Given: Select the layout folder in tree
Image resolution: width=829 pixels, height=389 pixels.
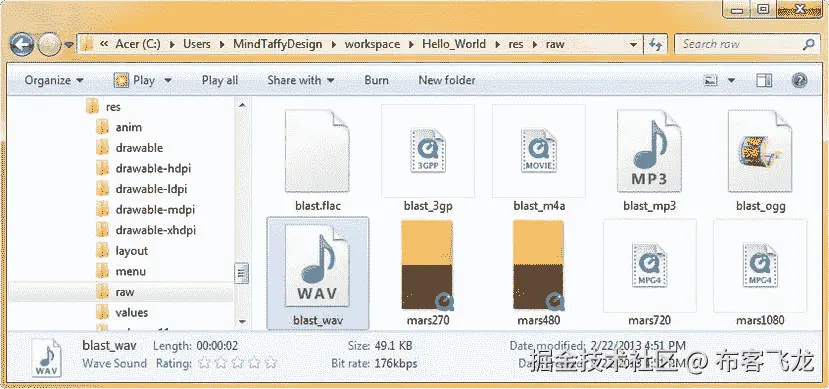Looking at the screenshot, I should click(x=123, y=251).
